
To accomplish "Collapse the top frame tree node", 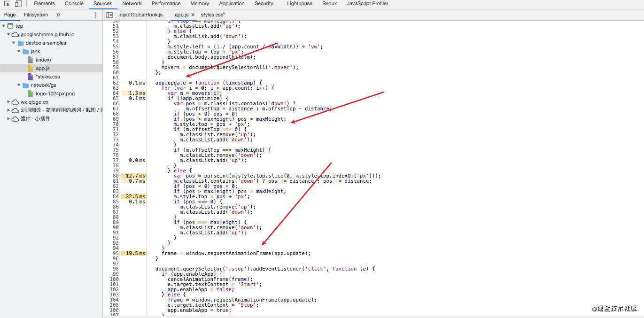I will [x=4, y=26].
